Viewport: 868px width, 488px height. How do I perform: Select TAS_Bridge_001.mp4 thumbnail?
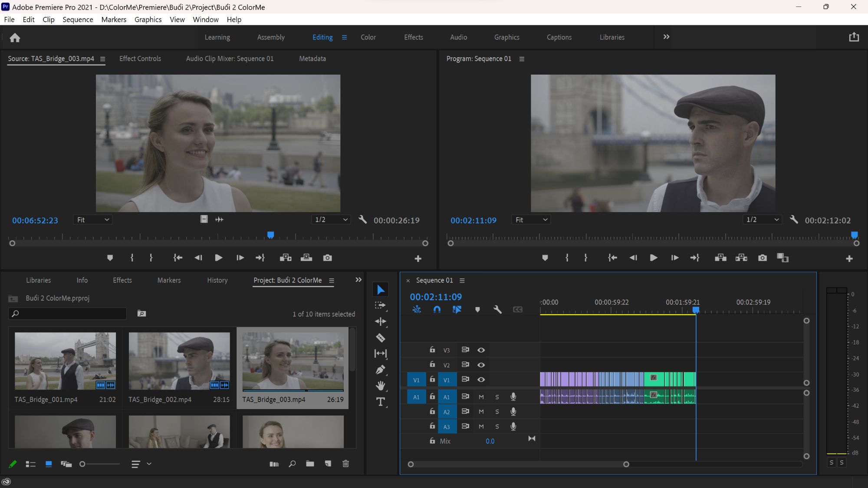click(65, 361)
